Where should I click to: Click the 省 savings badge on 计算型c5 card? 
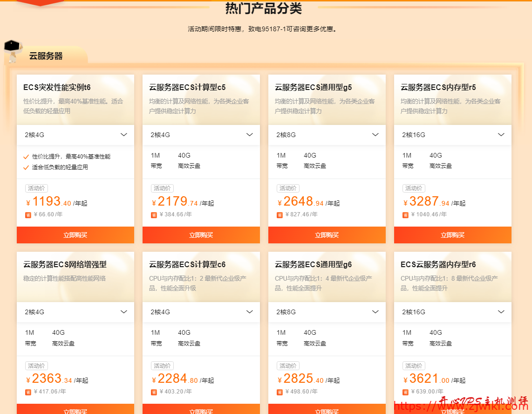pyautogui.click(x=154, y=215)
